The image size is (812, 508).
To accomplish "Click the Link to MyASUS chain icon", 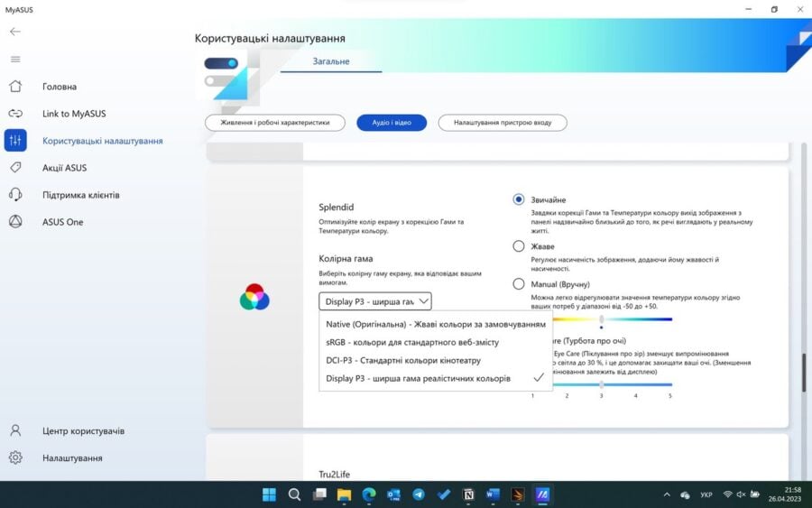I will 15,114.
